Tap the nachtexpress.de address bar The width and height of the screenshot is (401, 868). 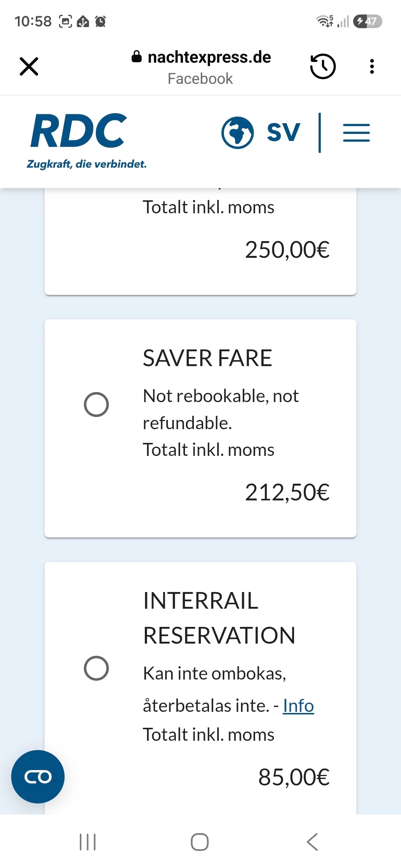coord(201,67)
